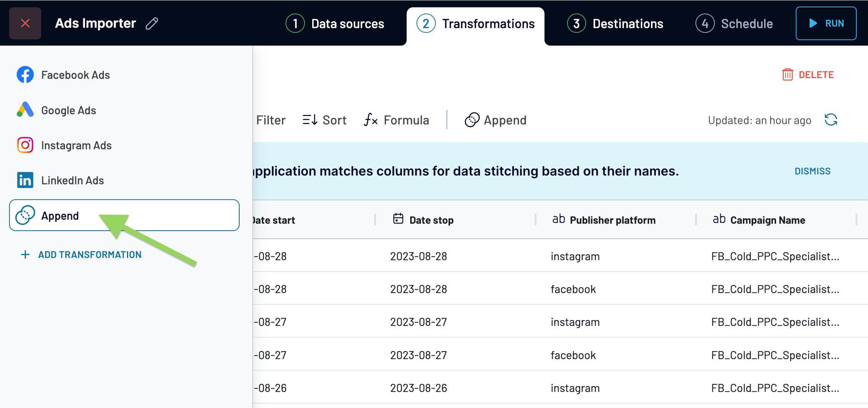Click the Append toolbar button
Viewport: 868px width, 408px height.
coord(495,120)
